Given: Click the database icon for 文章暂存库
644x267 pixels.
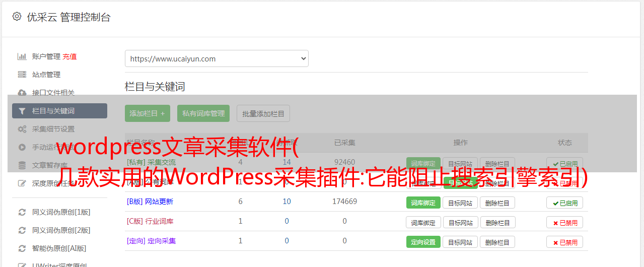Looking at the screenshot, I should (x=22, y=165).
